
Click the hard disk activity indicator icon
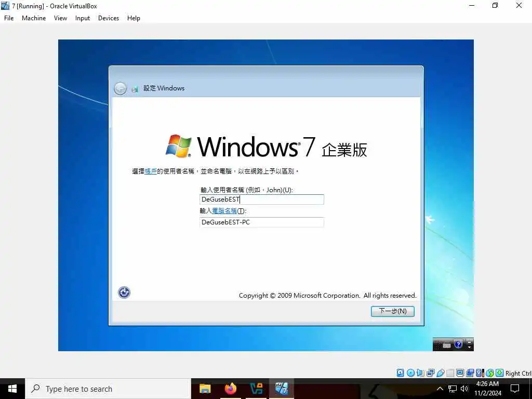(401, 373)
